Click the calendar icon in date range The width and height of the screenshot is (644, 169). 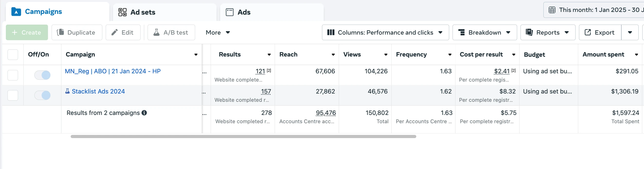[x=552, y=10]
